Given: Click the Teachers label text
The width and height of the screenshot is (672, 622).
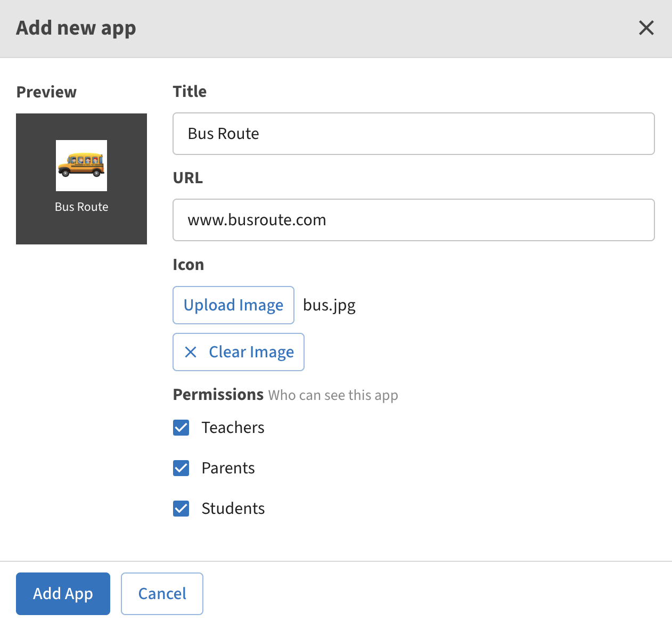Looking at the screenshot, I should tap(233, 428).
